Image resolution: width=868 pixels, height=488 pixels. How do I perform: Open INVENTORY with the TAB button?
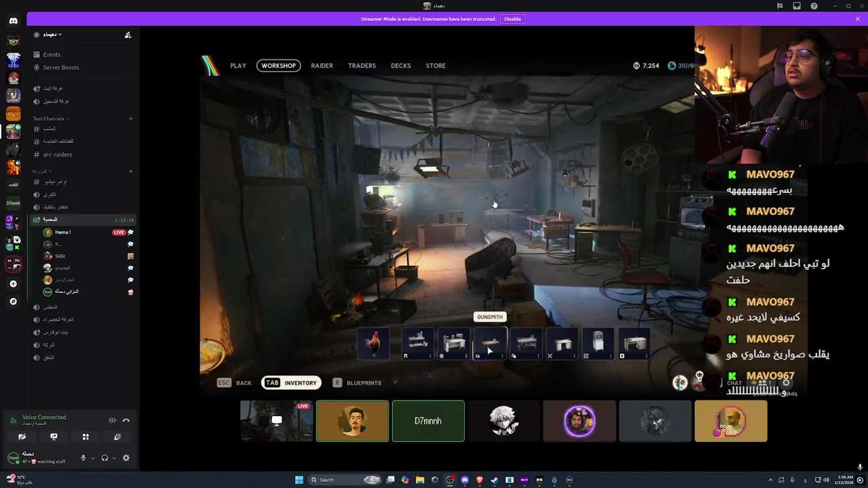(291, 383)
